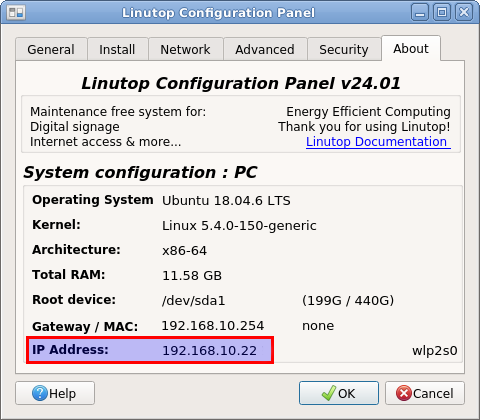The width and height of the screenshot is (480, 420).
Task: Switch to the Network tab
Action: pyautogui.click(x=185, y=50)
